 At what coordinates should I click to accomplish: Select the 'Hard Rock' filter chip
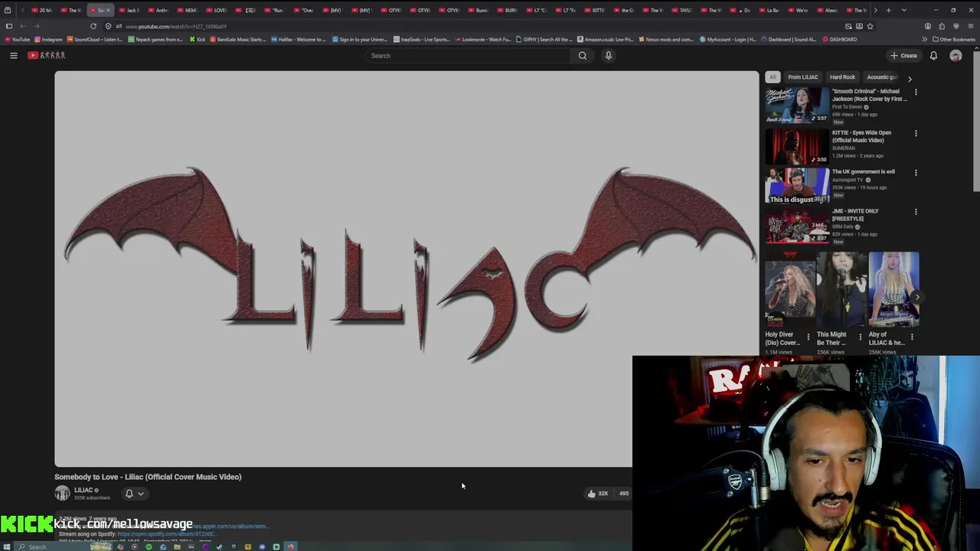pos(842,77)
